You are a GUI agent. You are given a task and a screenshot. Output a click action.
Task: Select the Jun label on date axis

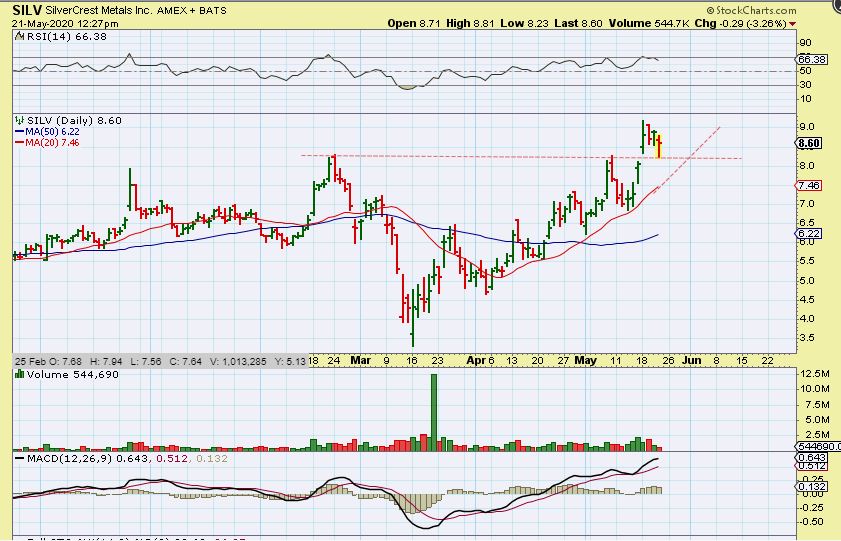(x=692, y=360)
